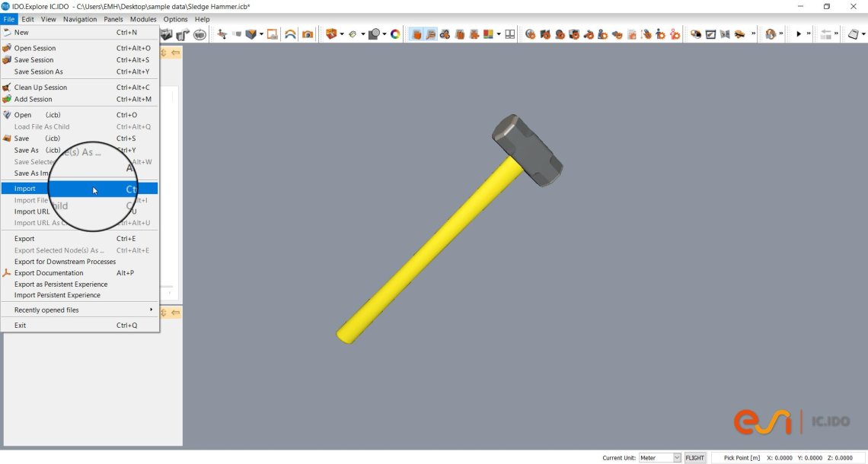Image resolution: width=868 pixels, height=464 pixels.
Task: Click the blue person with gear icon
Action: (x=660, y=34)
